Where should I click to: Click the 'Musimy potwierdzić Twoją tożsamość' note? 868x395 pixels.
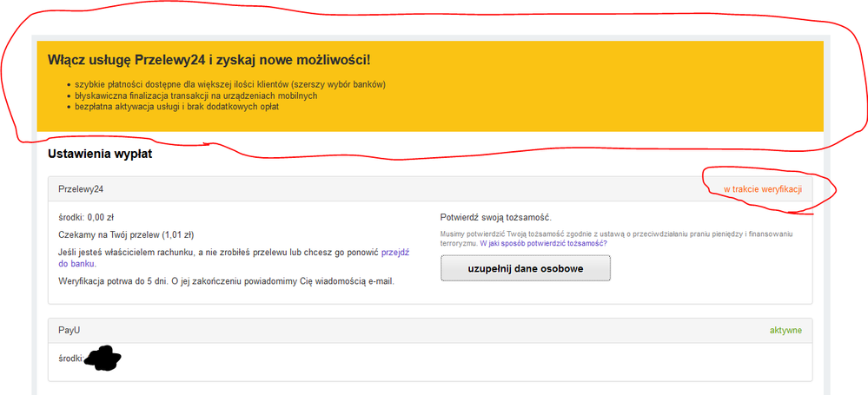(617, 239)
